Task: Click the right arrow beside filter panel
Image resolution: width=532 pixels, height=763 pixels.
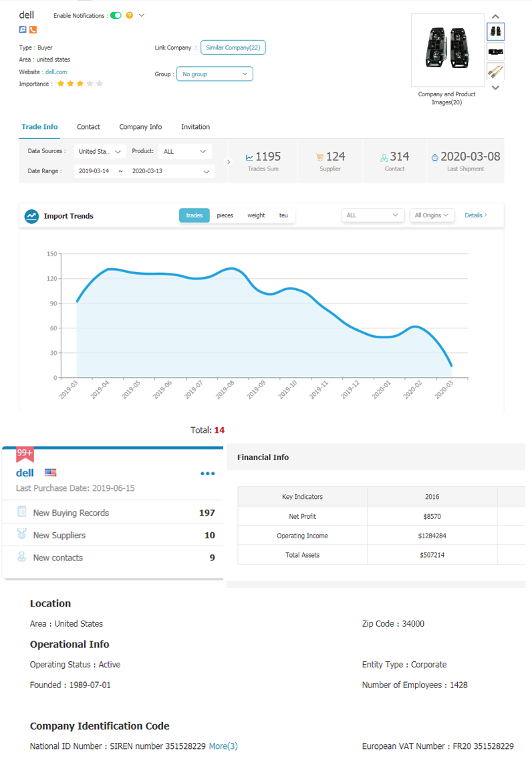Action: pyautogui.click(x=229, y=162)
